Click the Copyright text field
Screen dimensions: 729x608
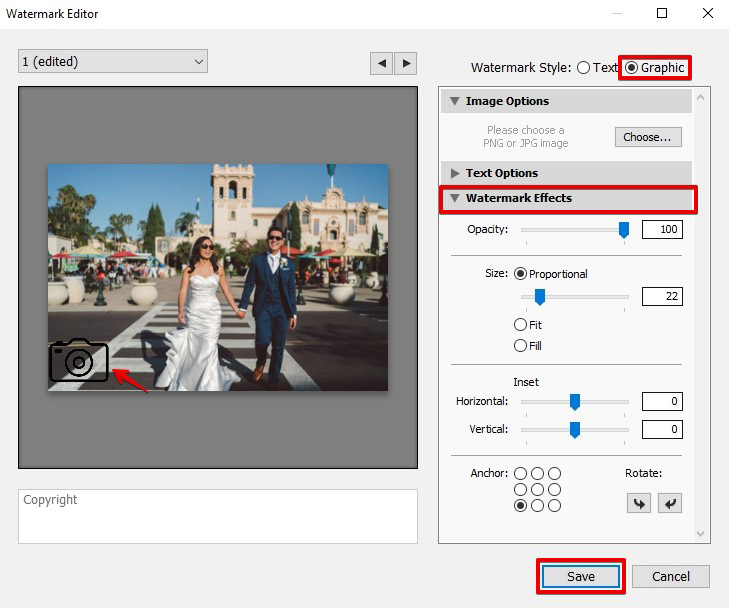[x=217, y=516]
